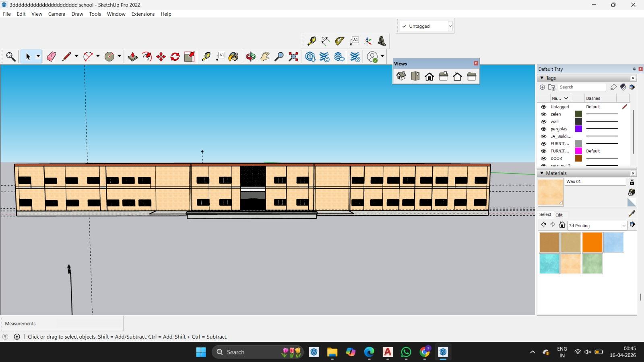Collapse the Tags panel

coord(542,78)
